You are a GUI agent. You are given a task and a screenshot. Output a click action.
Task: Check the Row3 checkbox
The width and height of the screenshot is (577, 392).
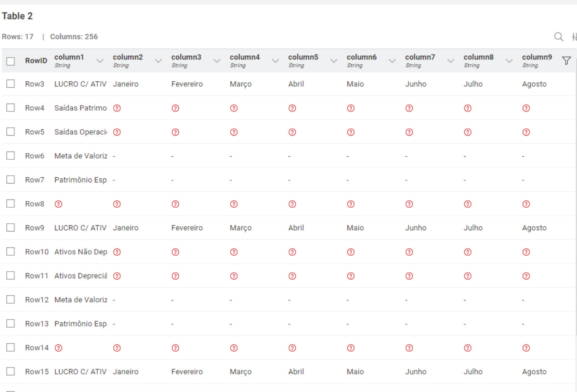click(11, 84)
